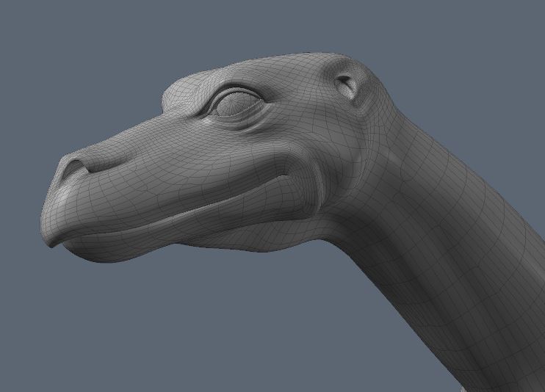The height and width of the screenshot is (392, 545).
Task: Click the corner of the mouth
Action: pyautogui.click(x=292, y=178)
